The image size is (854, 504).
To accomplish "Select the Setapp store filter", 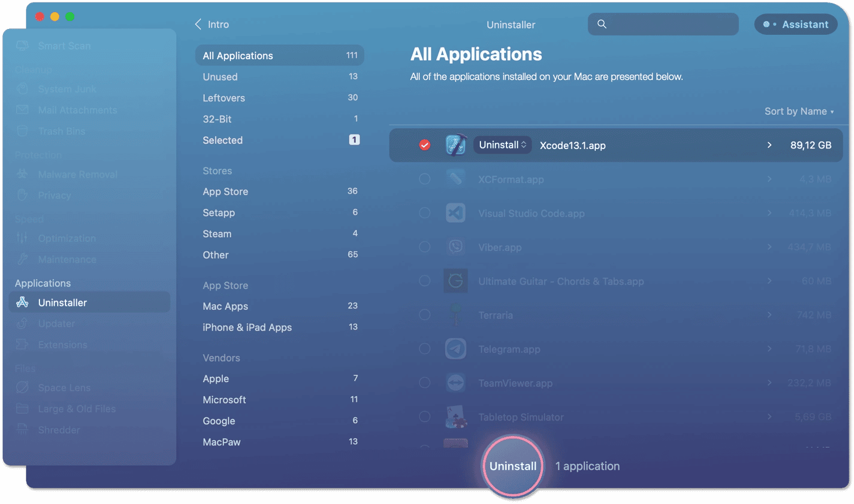I will point(280,213).
